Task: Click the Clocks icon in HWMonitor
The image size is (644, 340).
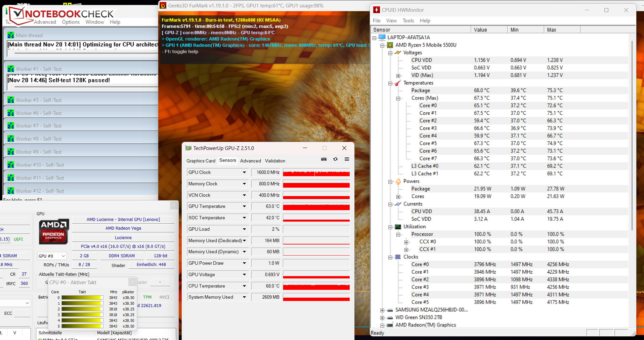Action: coord(398,257)
